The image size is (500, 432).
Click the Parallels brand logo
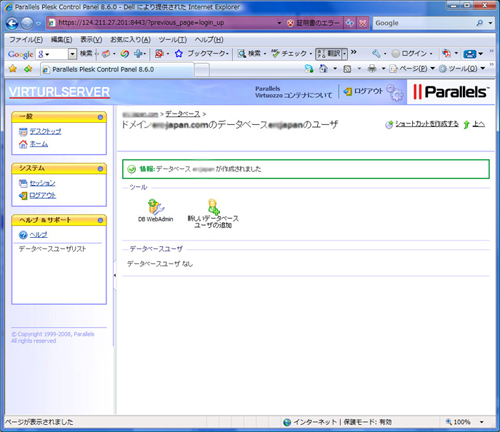[451, 92]
